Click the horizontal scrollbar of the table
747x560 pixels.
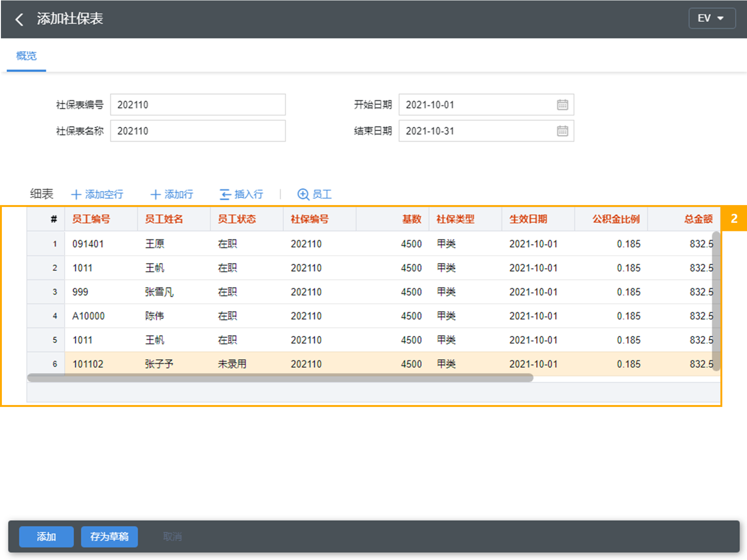(x=280, y=378)
